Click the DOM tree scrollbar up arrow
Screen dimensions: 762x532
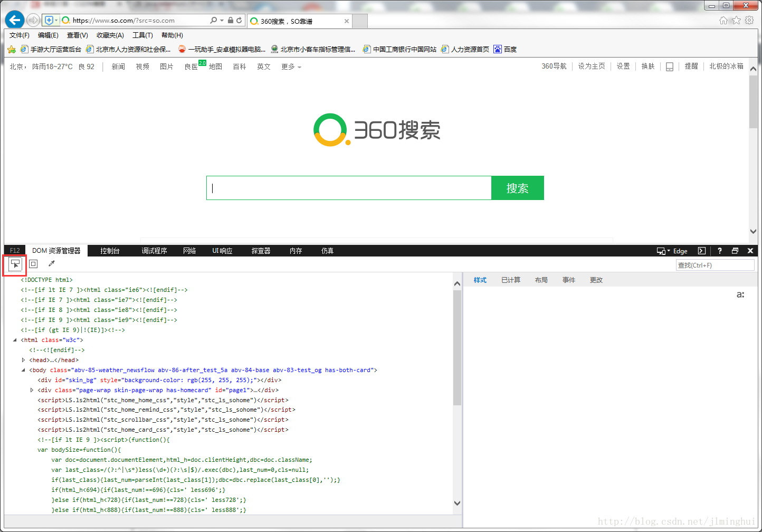click(x=457, y=284)
